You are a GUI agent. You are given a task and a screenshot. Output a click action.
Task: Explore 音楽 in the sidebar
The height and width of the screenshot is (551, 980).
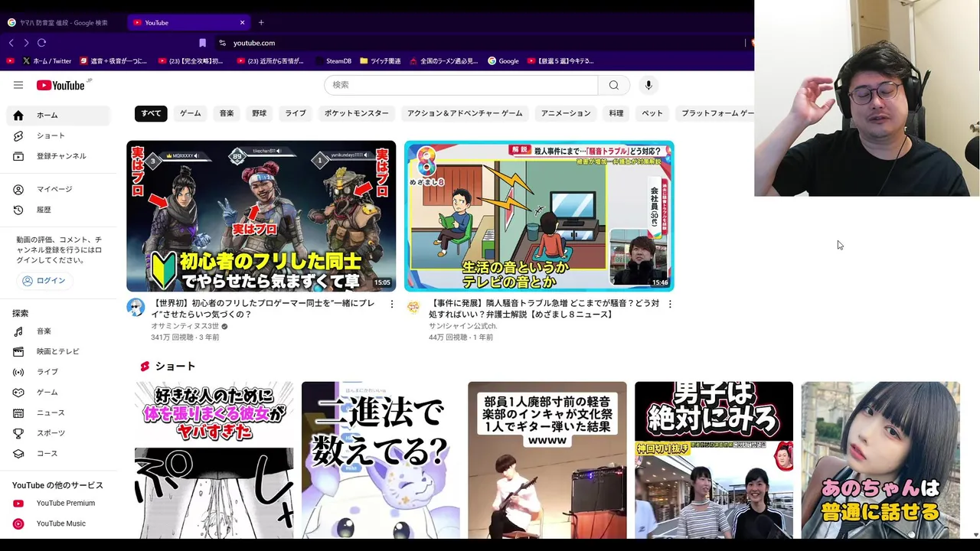pos(60,331)
